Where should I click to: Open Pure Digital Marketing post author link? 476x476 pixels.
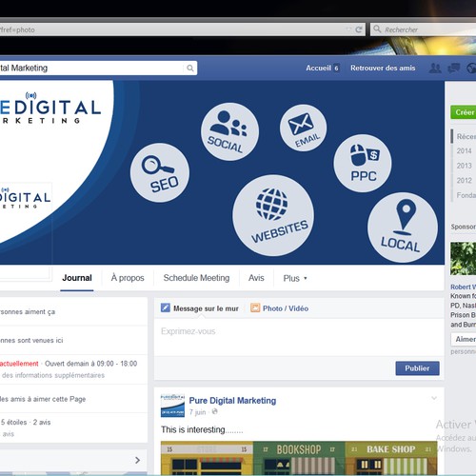click(232, 401)
